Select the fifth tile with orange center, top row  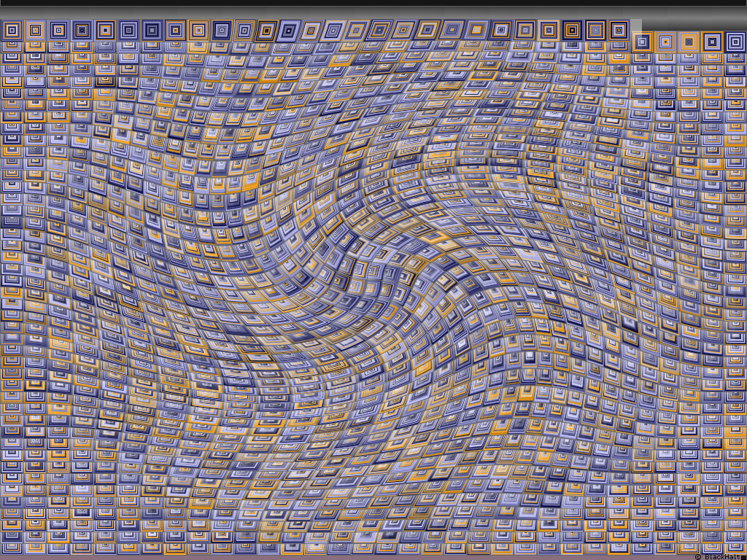(105, 30)
